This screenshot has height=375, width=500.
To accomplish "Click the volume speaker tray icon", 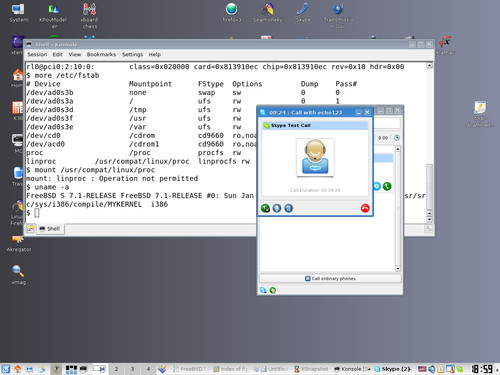I will (x=432, y=369).
